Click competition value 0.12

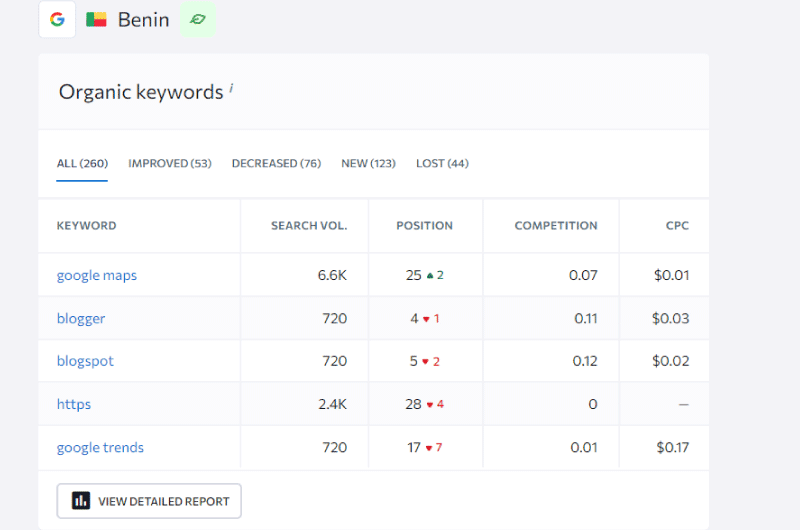click(x=585, y=361)
